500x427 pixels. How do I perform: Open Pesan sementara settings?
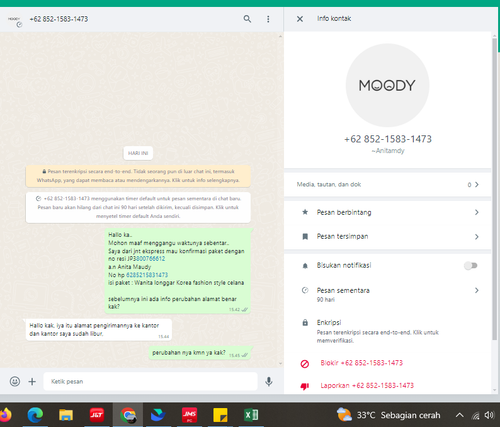tap(387, 294)
